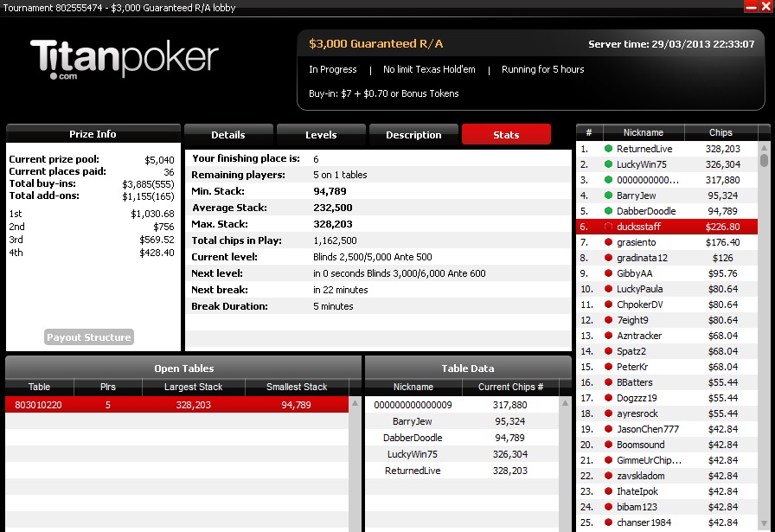The height and width of the screenshot is (532, 775).
Task: Click the Payout Structure button
Action: [x=89, y=337]
